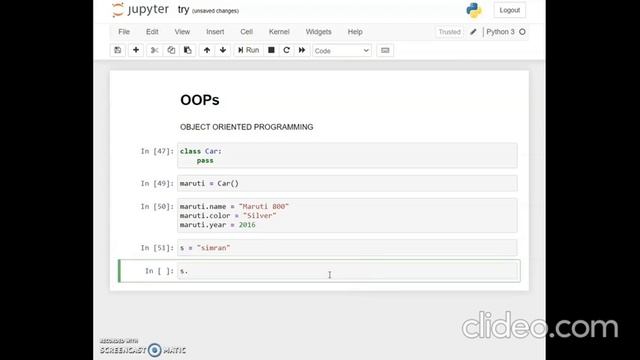Cut selected cells with scissors icon
This screenshot has width=640, height=360.
pyautogui.click(x=154, y=50)
